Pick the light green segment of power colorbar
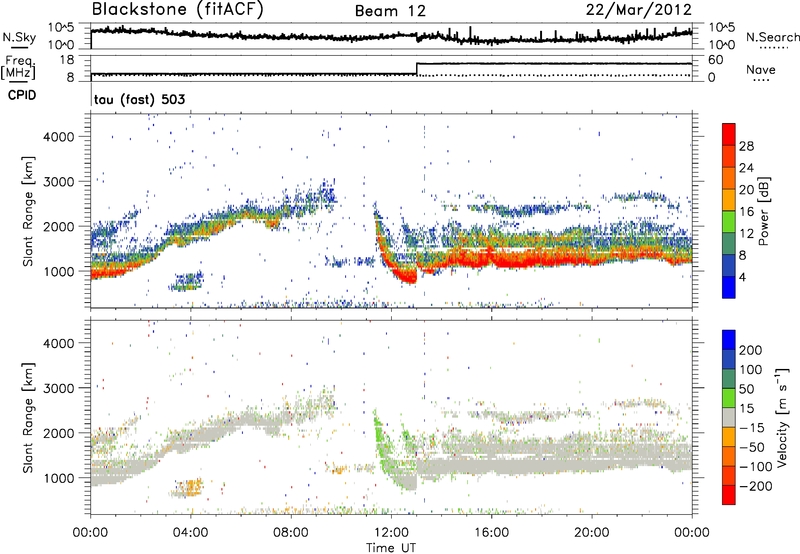The image size is (800, 554). pyautogui.click(x=729, y=222)
